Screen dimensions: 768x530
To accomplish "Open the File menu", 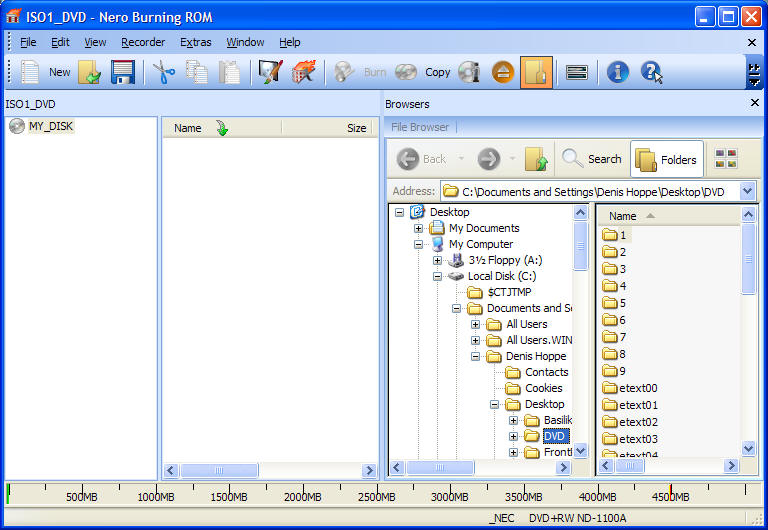I will (28, 43).
